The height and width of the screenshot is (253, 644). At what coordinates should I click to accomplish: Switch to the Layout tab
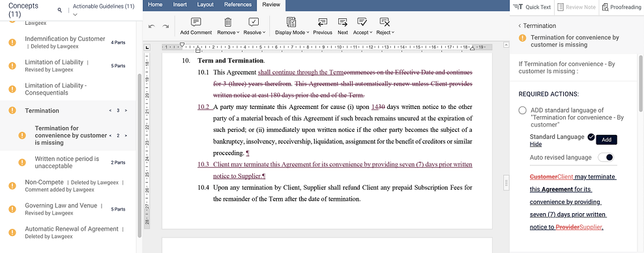click(x=205, y=5)
